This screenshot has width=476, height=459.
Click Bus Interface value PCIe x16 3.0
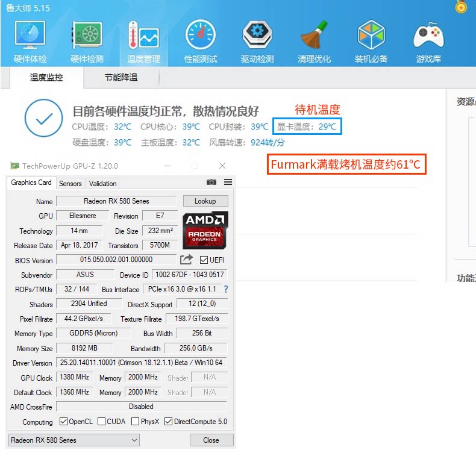click(x=182, y=289)
